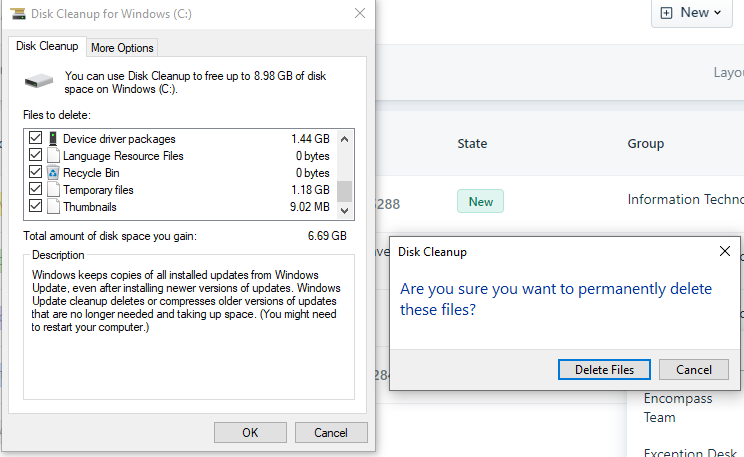Uncheck the Recycle Bin checkbox
The width and height of the screenshot is (744, 457).
(36, 172)
